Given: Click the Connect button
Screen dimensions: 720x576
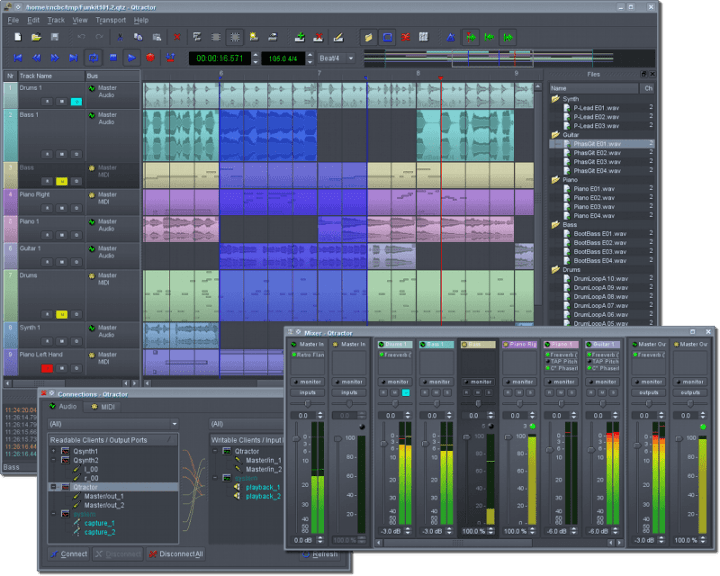Looking at the screenshot, I should 68,553.
